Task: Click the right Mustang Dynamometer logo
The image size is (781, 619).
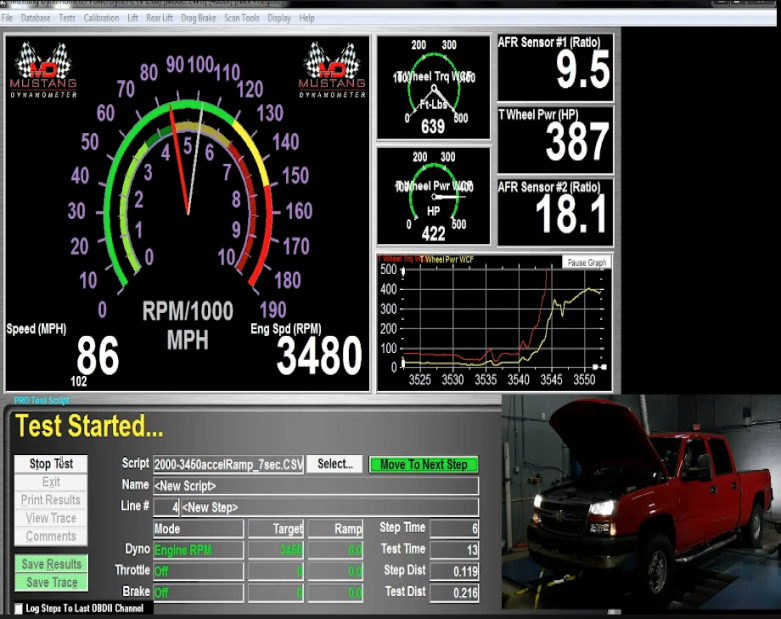Action: pyautogui.click(x=332, y=70)
